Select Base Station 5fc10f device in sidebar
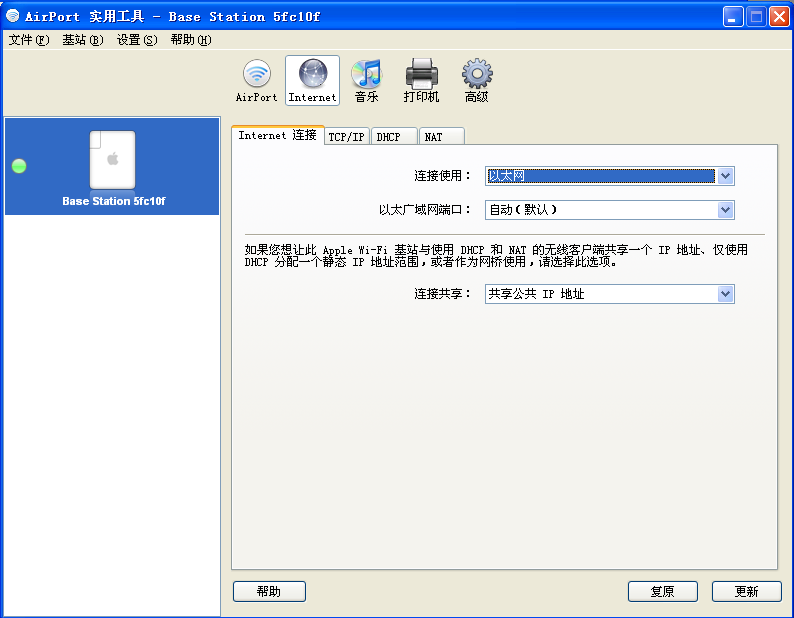The image size is (794, 618). (x=112, y=166)
